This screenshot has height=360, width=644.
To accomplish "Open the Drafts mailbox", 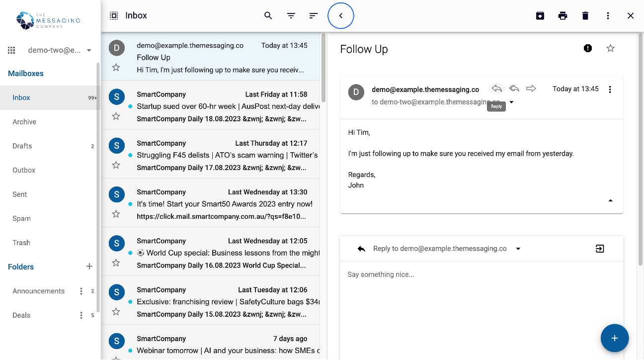I will [x=23, y=146].
